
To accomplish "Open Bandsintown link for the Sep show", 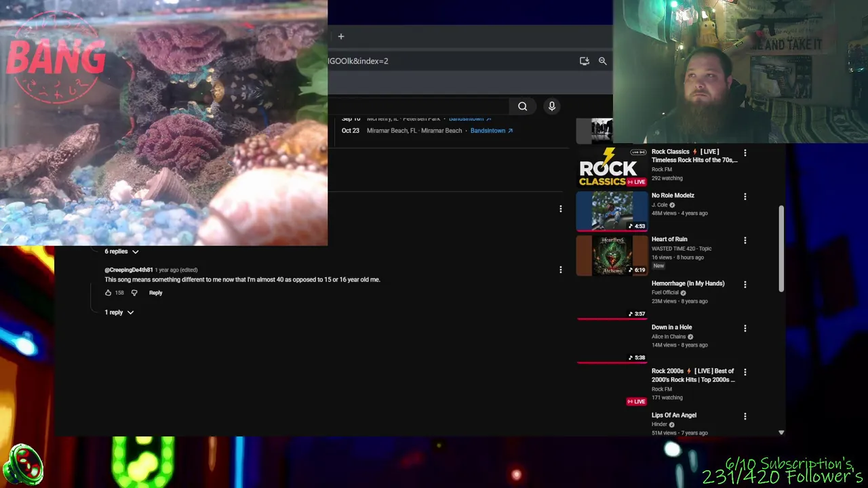I will (x=470, y=119).
